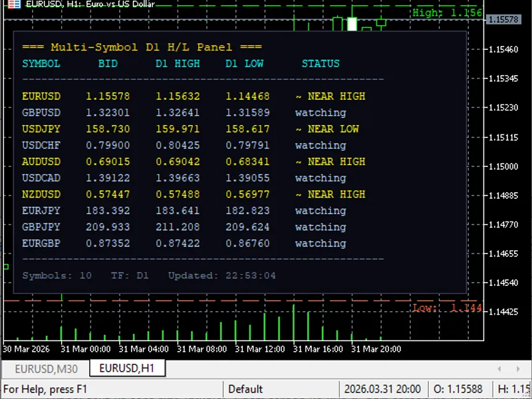Image resolution: width=532 pixels, height=399 pixels.
Task: Click the EURUSD chart window icon
Action: tap(13, 4)
